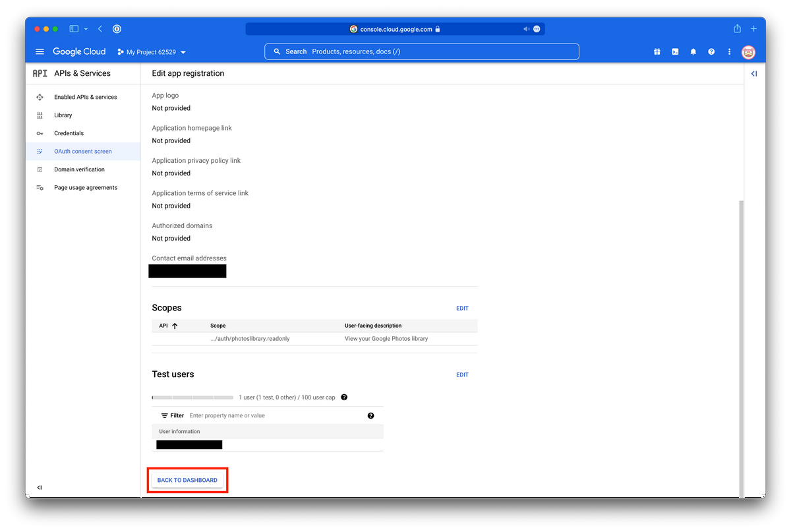791x532 pixels.
Task: Select OAuth consent screen in sidebar
Action: 83,152
